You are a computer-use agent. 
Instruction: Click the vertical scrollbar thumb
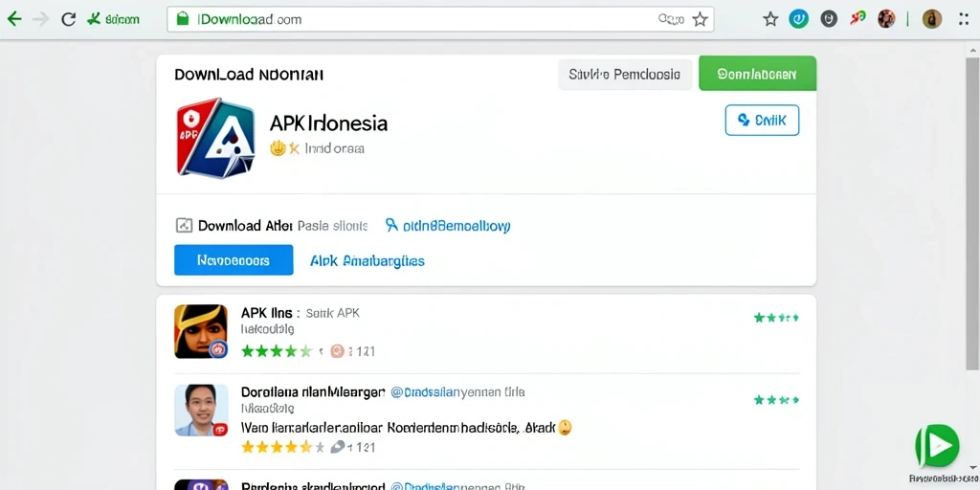[972, 212]
